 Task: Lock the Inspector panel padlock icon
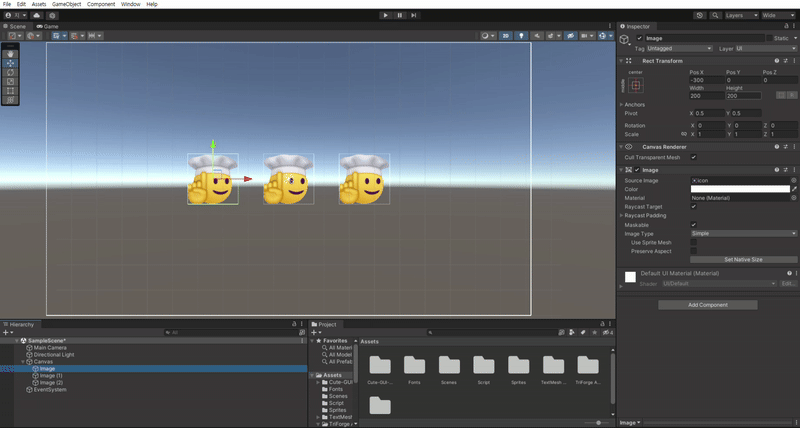[x=786, y=26]
